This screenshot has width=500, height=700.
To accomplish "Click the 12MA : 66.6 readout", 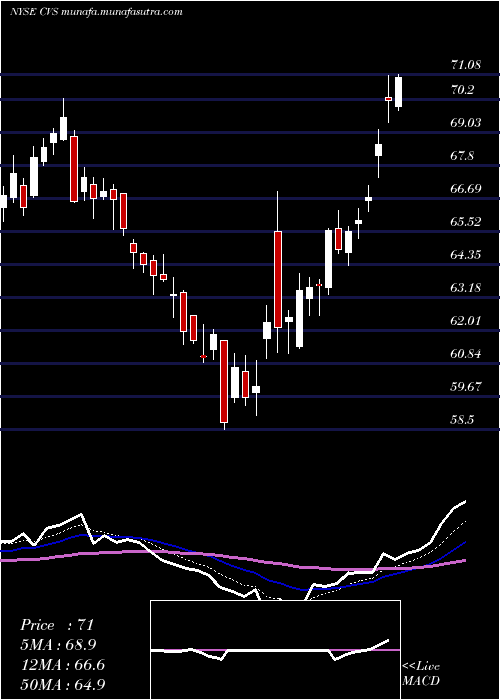I will pos(62,665).
